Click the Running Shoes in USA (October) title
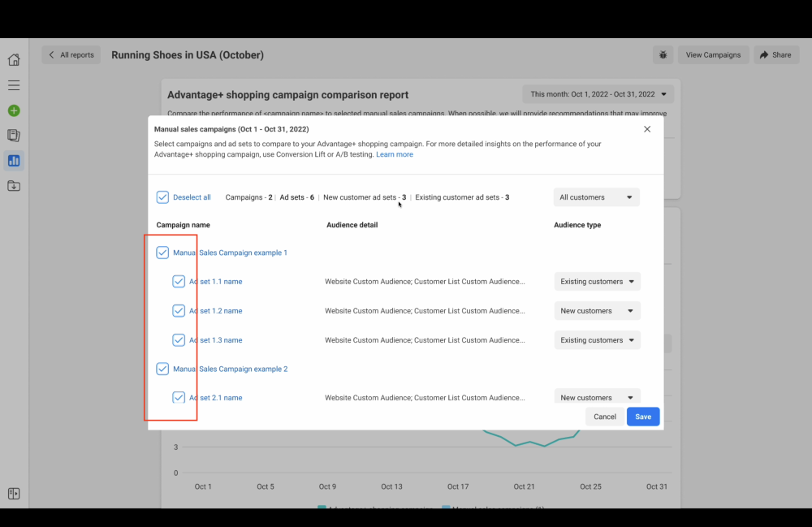This screenshot has height=527, width=812. click(188, 55)
